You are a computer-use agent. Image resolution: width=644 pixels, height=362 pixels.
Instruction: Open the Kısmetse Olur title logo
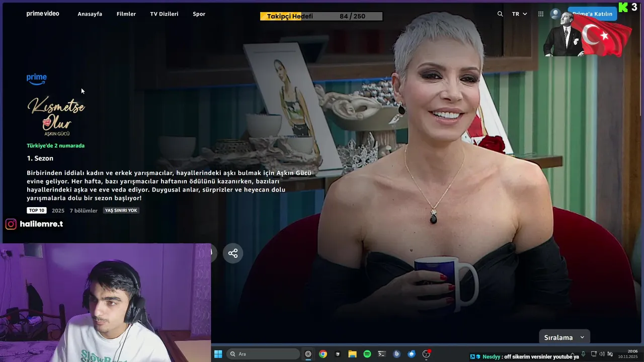56,116
